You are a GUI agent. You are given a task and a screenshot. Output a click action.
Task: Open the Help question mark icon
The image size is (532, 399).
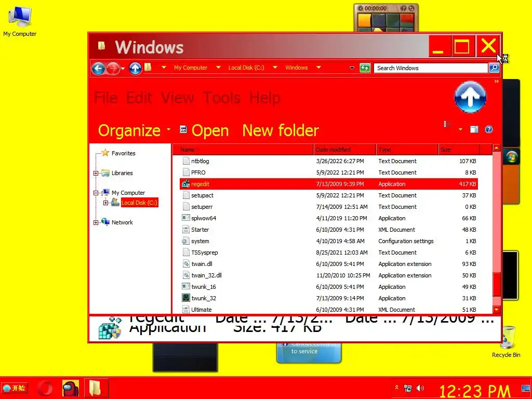click(488, 129)
